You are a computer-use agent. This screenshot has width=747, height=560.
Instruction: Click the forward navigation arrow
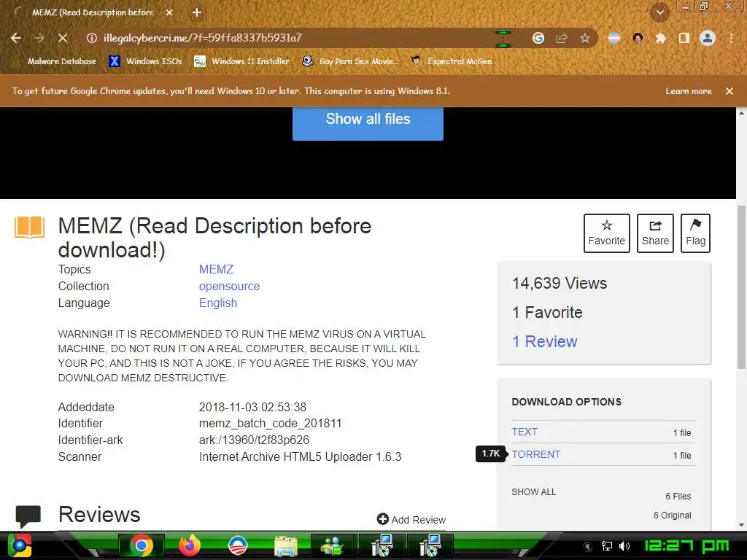tap(39, 38)
